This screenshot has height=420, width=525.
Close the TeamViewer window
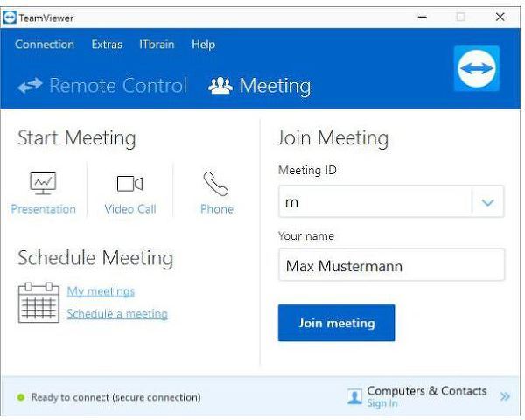click(x=500, y=17)
